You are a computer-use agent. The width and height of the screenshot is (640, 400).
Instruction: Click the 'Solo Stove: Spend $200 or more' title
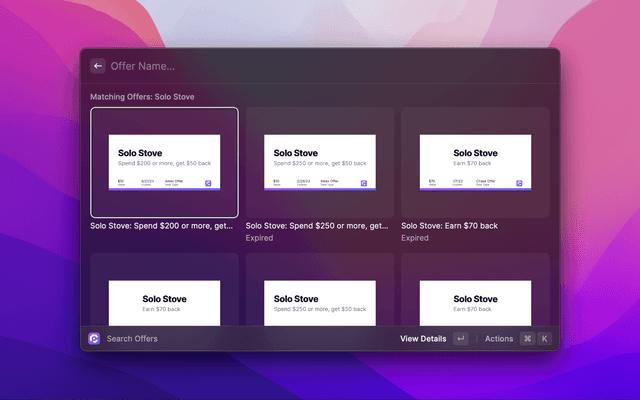pyautogui.click(x=164, y=226)
